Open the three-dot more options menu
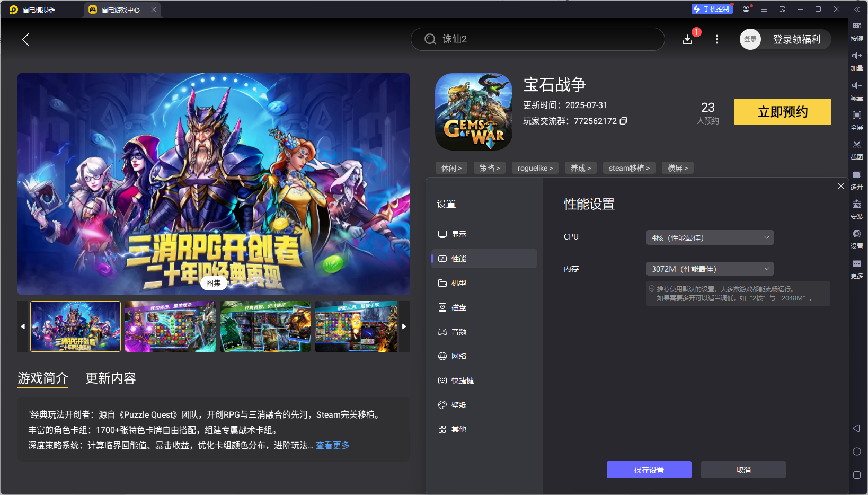 [x=717, y=39]
